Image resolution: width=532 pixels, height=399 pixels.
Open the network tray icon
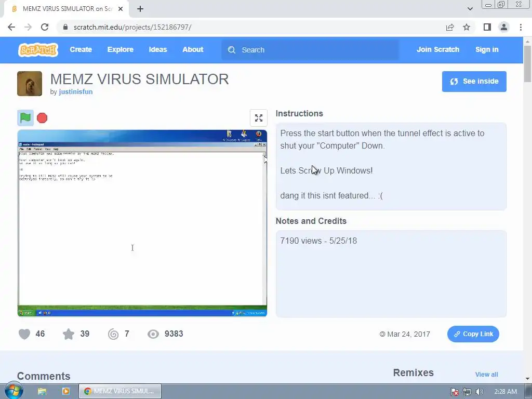(467, 392)
